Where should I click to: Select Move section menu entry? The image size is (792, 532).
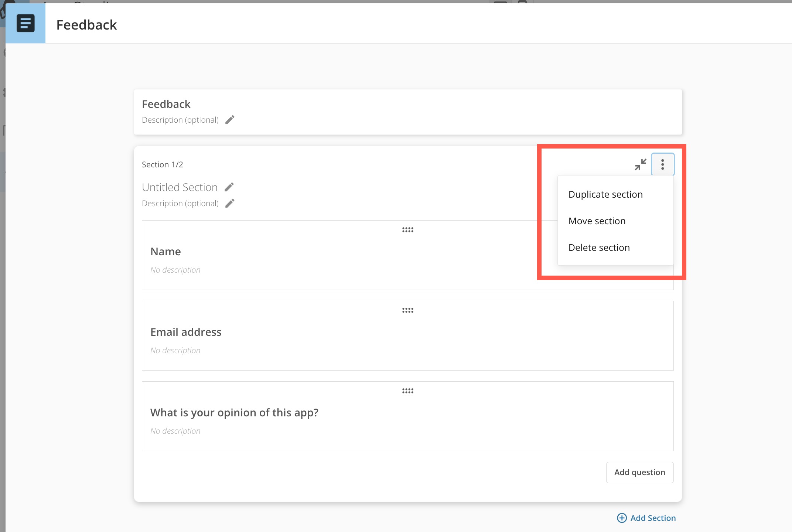tap(597, 221)
